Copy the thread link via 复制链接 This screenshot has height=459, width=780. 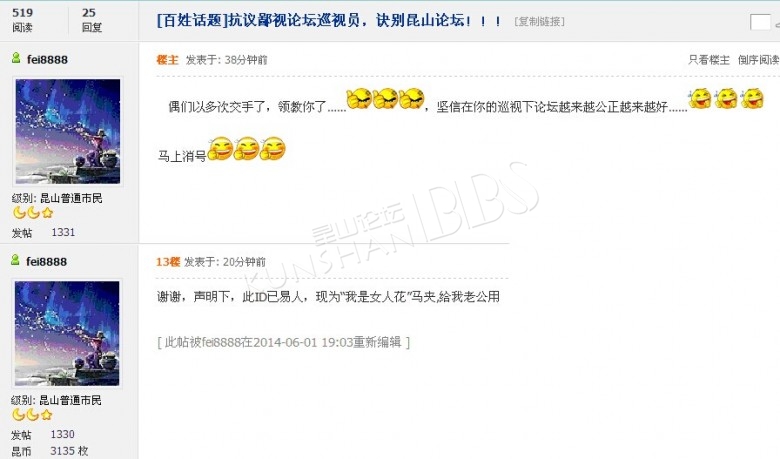(x=539, y=21)
